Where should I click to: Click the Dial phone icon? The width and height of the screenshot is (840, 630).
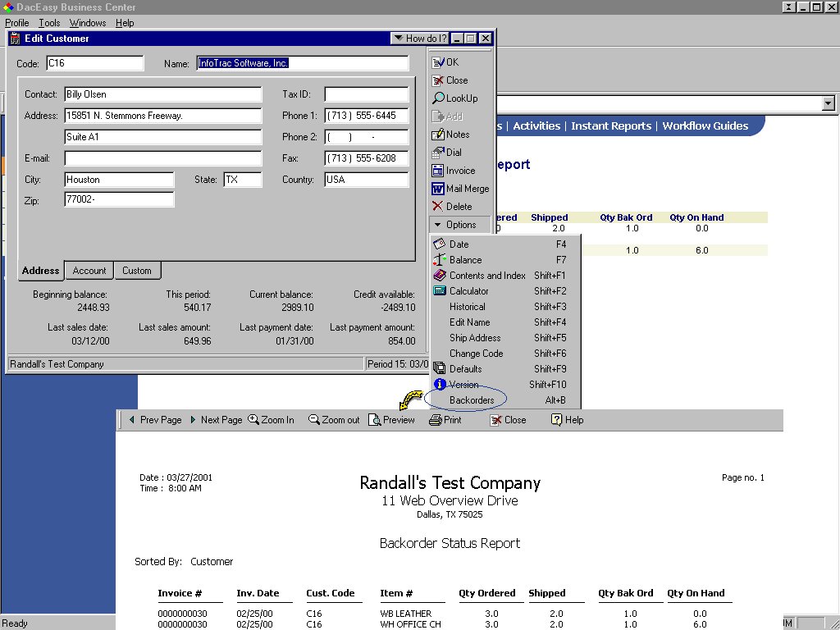coord(438,153)
